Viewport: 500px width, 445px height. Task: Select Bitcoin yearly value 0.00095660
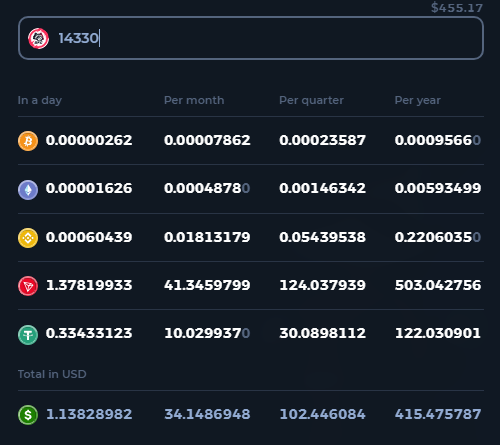pyautogui.click(x=438, y=140)
